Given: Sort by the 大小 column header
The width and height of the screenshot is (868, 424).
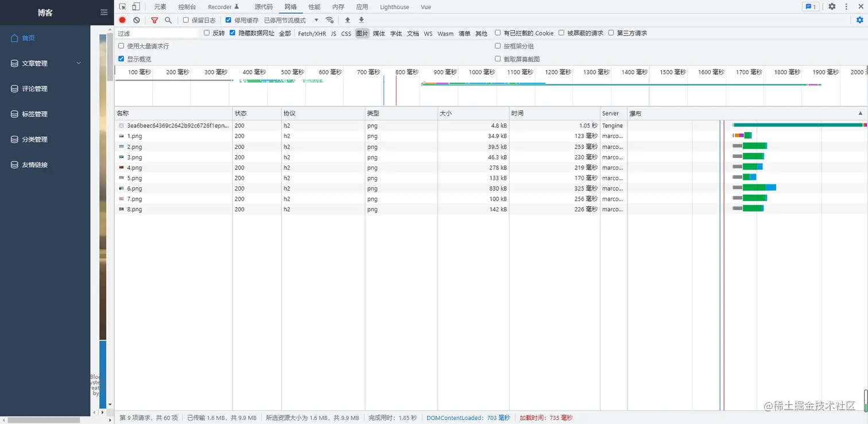Looking at the screenshot, I should [473, 113].
